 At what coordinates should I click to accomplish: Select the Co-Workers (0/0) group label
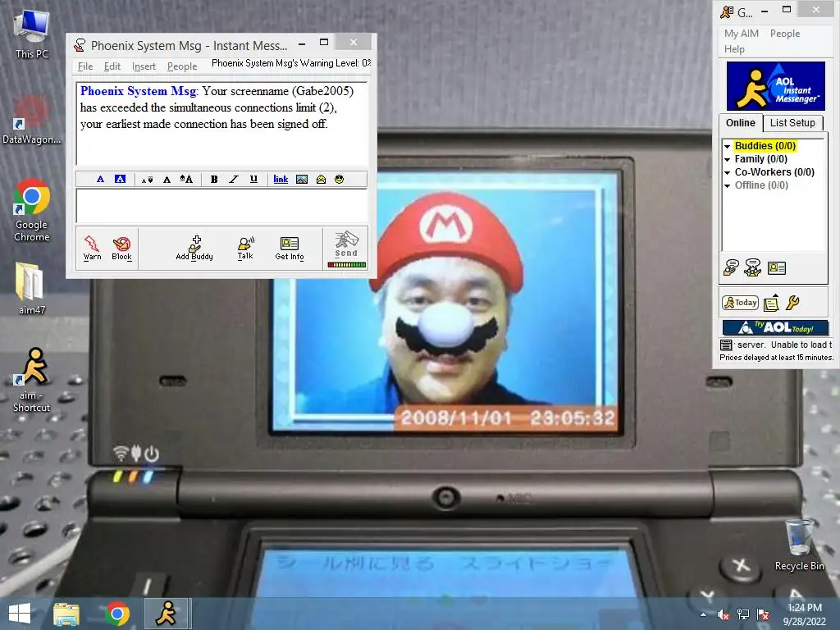774,172
